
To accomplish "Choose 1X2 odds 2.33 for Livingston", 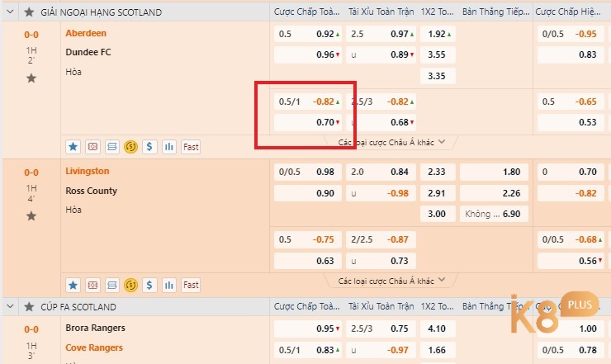I will tap(438, 172).
